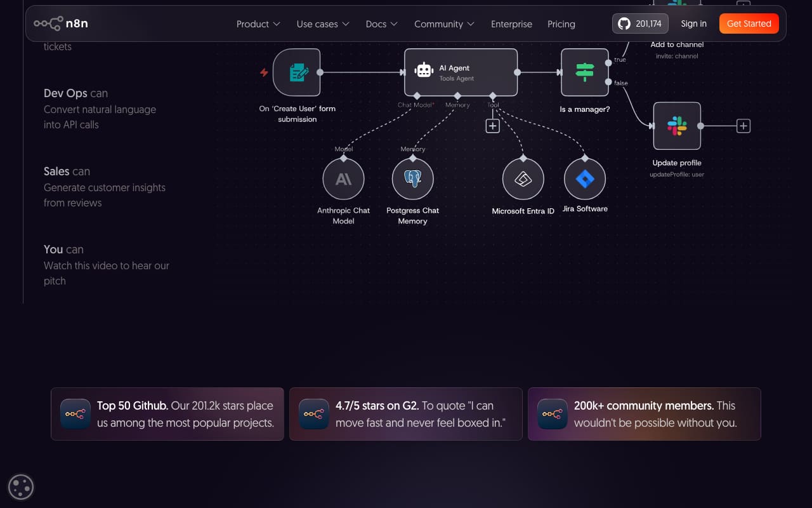Click the 'true' output label of the condition node
Viewport: 812px width, 508px height.
pos(620,60)
